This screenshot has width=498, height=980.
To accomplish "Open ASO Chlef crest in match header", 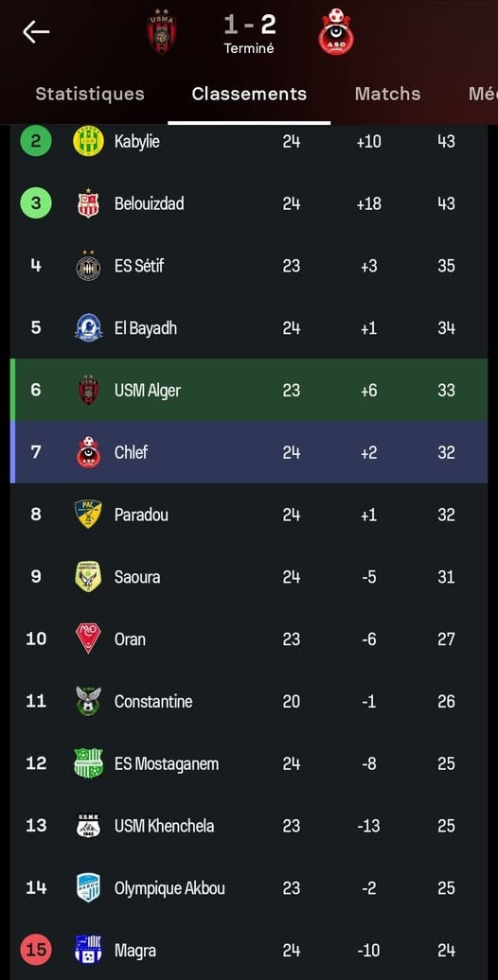I will click(336, 31).
